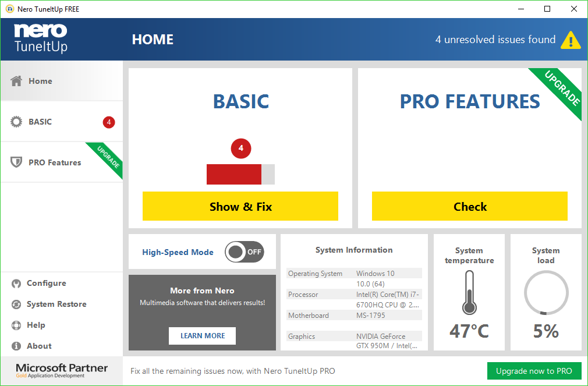Maximize the Nero TuneItUp window
Image resolution: width=588 pixels, height=386 pixels.
(547, 9)
